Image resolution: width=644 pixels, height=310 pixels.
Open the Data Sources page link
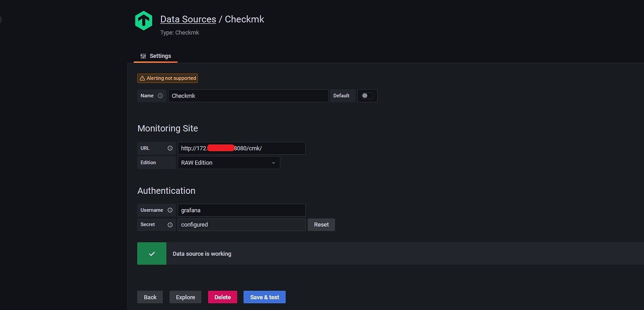click(x=188, y=19)
